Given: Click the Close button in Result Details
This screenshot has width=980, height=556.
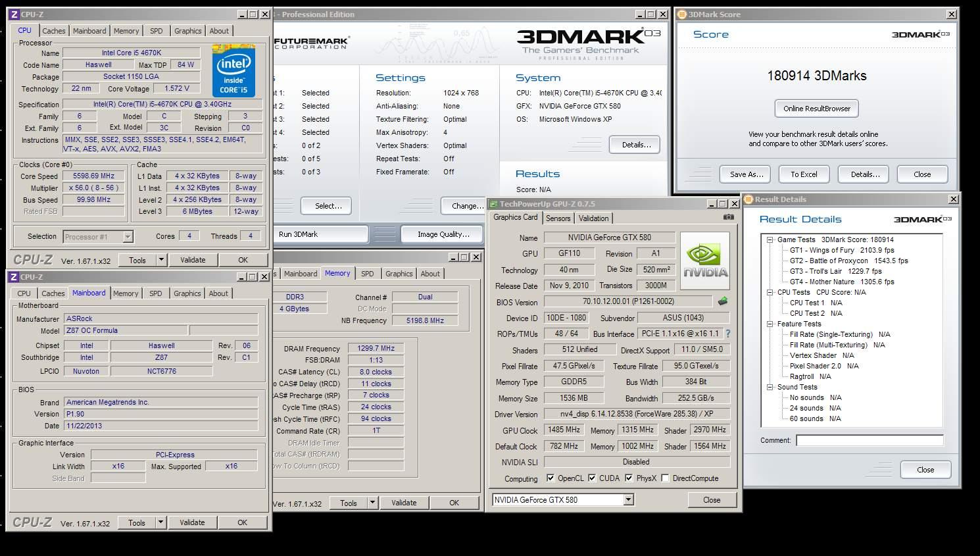Looking at the screenshot, I should click(925, 470).
